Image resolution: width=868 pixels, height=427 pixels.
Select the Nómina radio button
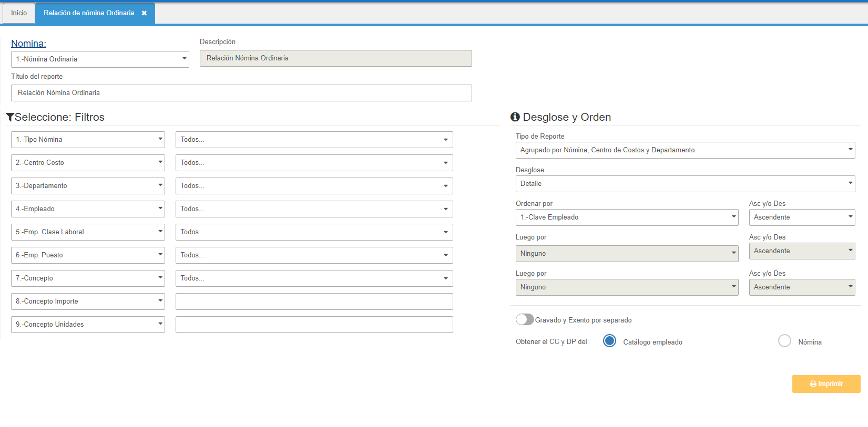pos(784,341)
